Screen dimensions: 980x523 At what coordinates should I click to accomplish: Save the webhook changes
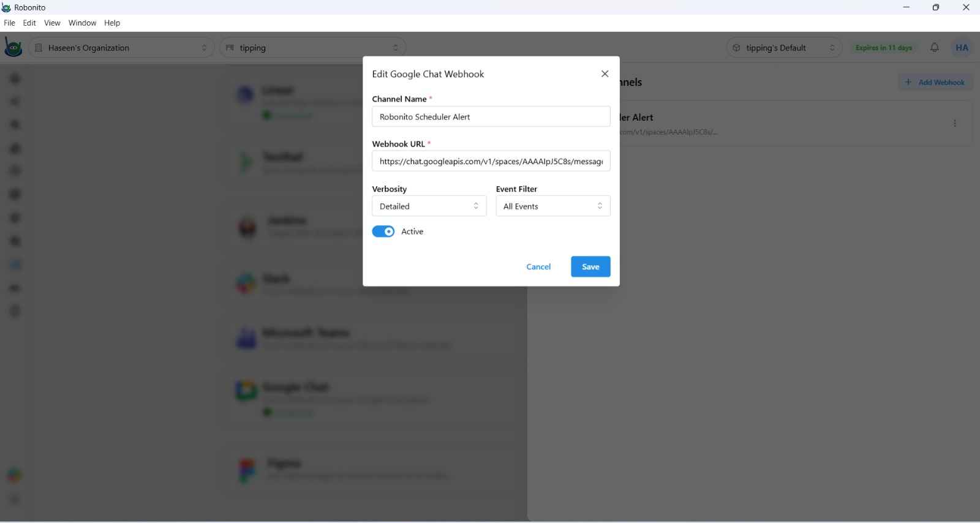pos(590,266)
